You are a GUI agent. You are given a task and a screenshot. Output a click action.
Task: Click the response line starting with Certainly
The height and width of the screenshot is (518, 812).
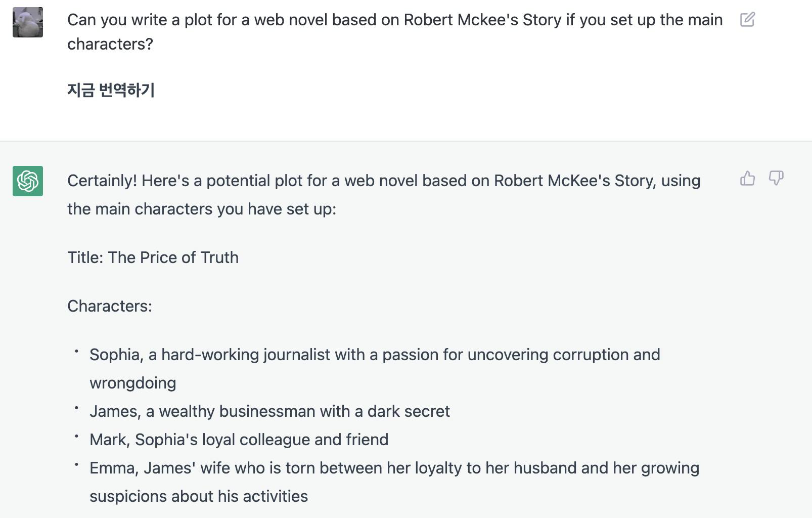point(383,181)
